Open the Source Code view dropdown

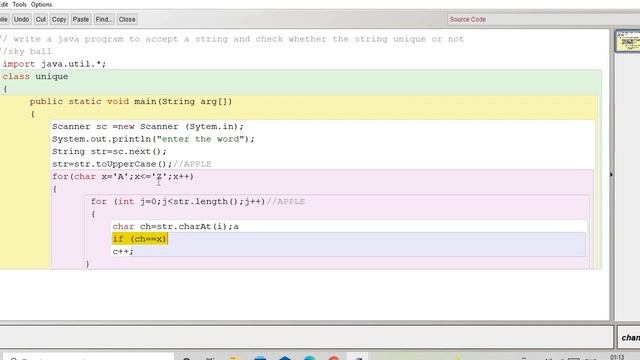tap(543, 19)
